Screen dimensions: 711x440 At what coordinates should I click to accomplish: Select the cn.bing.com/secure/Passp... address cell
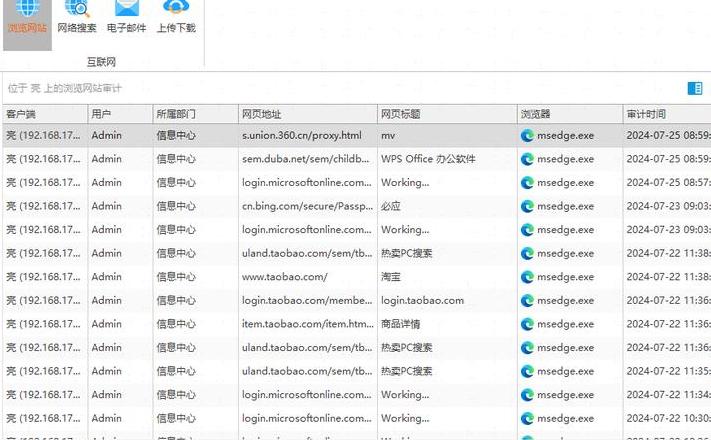(x=307, y=206)
